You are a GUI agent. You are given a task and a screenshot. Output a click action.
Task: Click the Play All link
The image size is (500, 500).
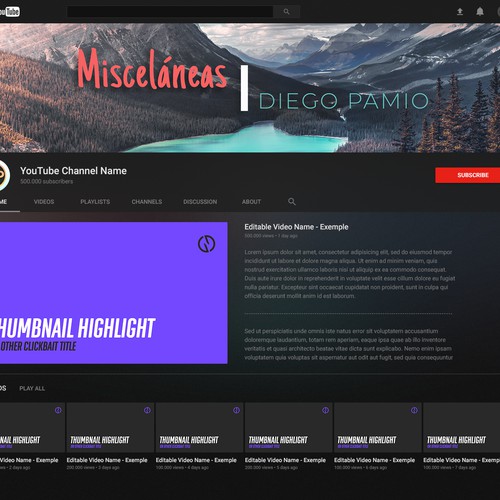pyautogui.click(x=32, y=388)
